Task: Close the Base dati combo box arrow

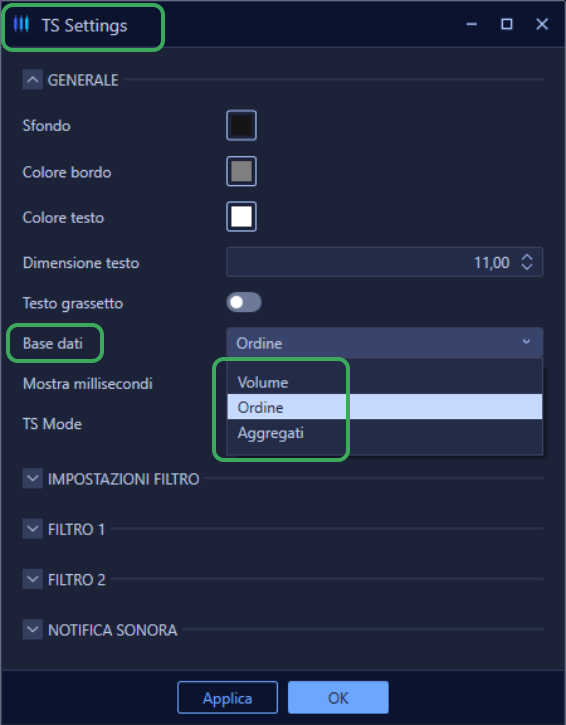Action: [526, 342]
